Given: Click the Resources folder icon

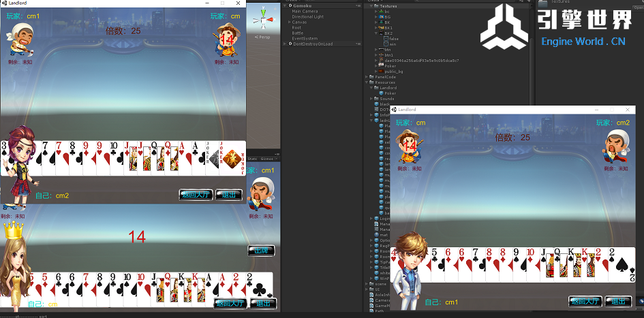Looking at the screenshot, I should point(372,82).
